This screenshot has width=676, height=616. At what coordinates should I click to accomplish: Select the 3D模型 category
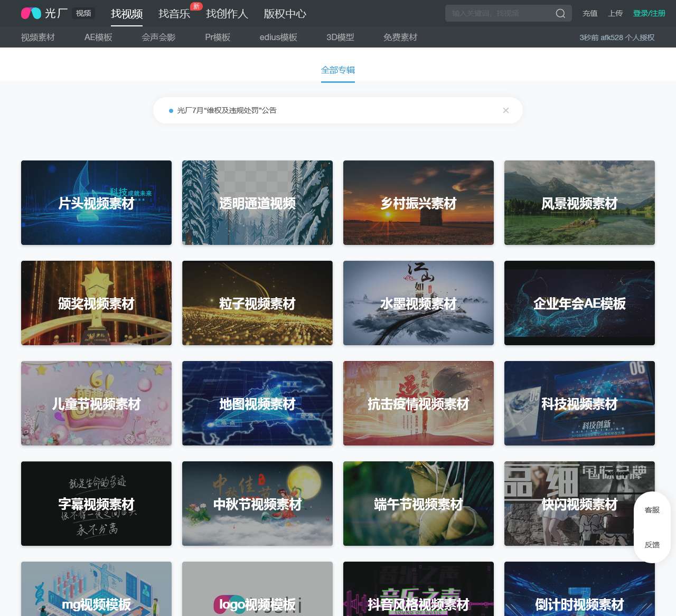click(x=340, y=37)
